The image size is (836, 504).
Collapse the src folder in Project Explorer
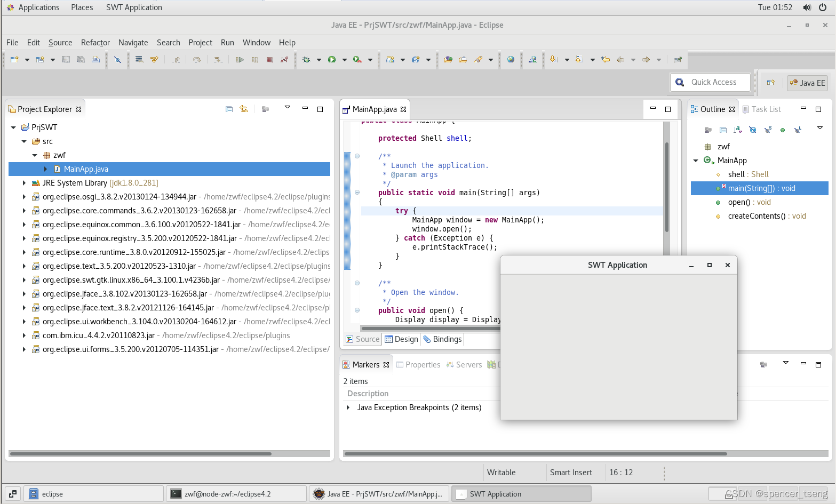[23, 141]
